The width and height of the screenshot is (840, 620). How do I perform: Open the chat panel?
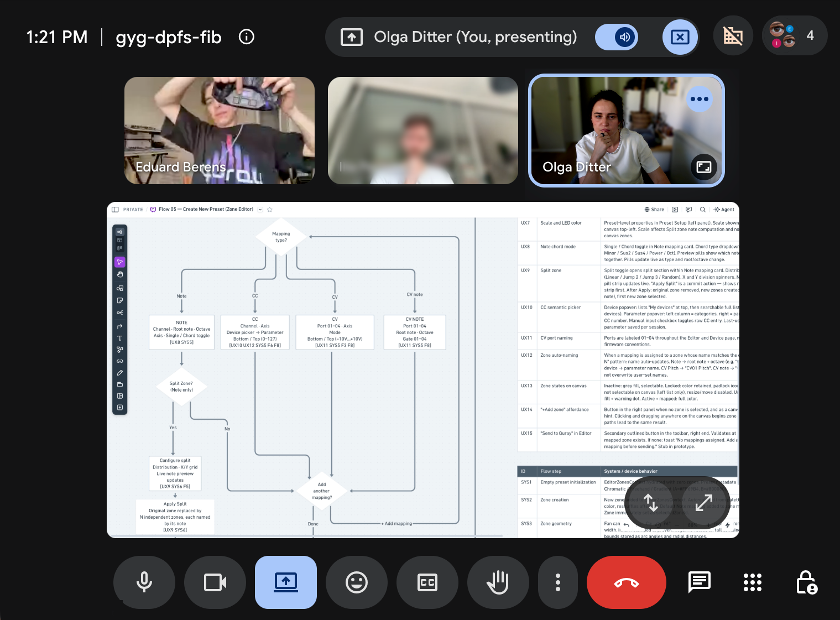point(699,582)
